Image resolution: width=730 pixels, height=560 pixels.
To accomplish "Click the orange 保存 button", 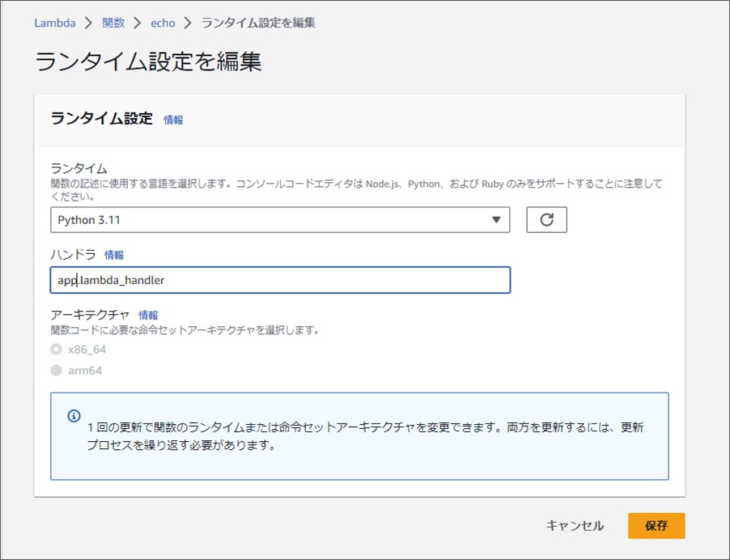I will click(x=656, y=525).
